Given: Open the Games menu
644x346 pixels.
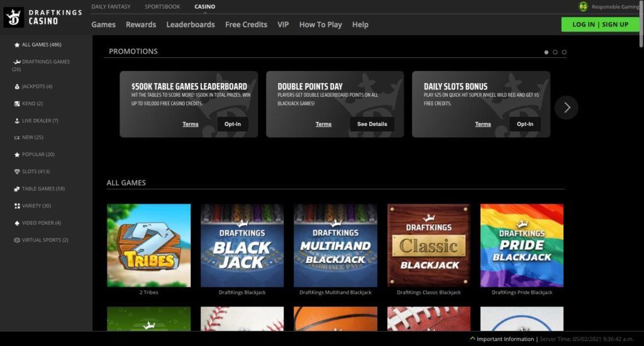Looking at the screenshot, I should (x=104, y=25).
